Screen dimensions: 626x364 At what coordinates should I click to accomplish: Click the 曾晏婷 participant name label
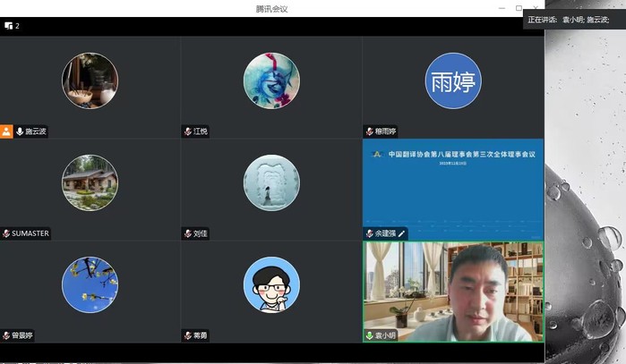pyautogui.click(x=22, y=335)
